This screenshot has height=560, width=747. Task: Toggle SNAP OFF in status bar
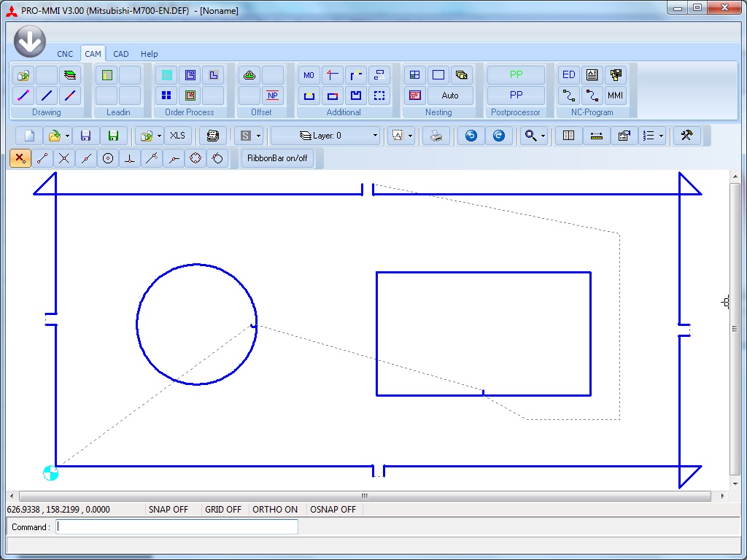coord(169,510)
